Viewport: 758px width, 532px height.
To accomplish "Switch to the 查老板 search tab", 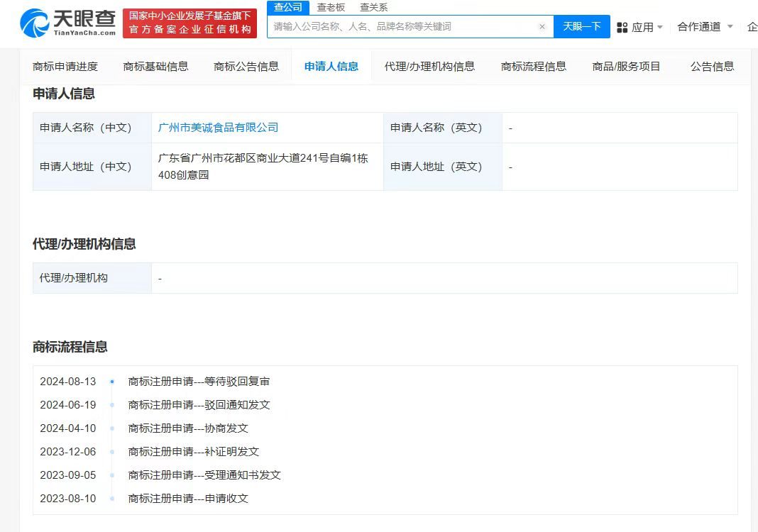I will 331,7.
